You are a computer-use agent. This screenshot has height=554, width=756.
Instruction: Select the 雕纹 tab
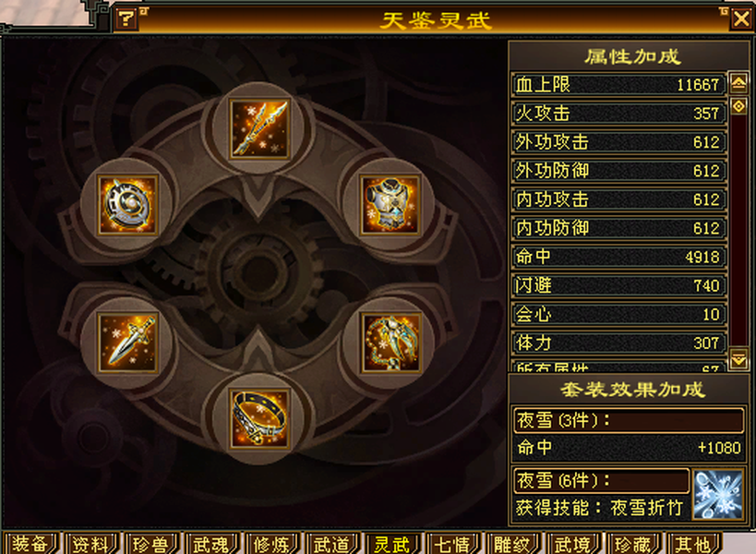click(x=512, y=544)
